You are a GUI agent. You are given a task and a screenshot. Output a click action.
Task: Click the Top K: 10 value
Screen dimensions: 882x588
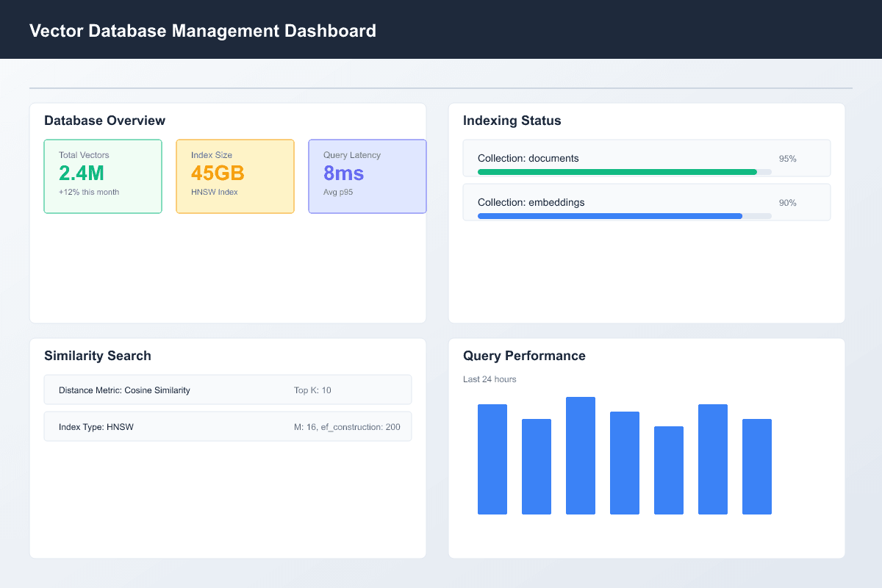312,390
